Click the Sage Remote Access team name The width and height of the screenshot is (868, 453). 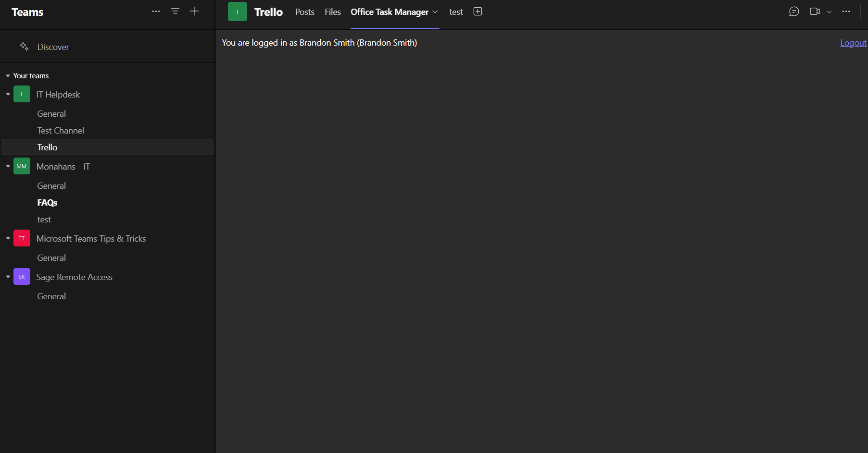pyautogui.click(x=74, y=277)
